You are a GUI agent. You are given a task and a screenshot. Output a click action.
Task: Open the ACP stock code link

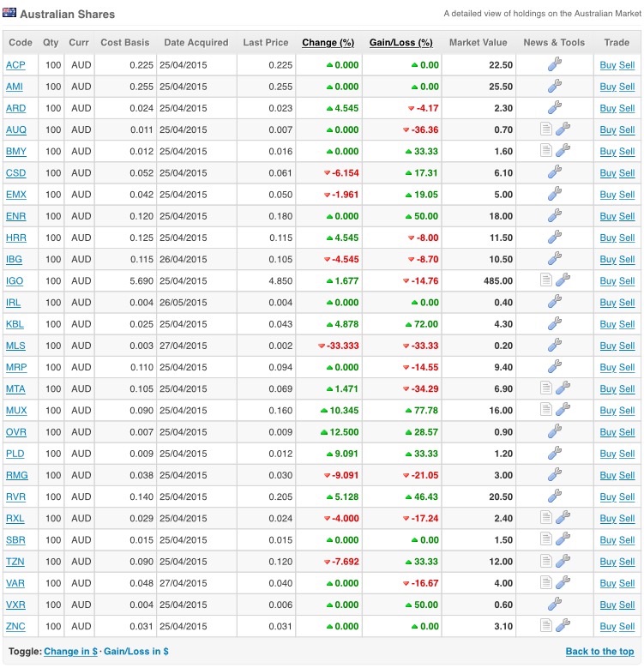tap(15, 65)
